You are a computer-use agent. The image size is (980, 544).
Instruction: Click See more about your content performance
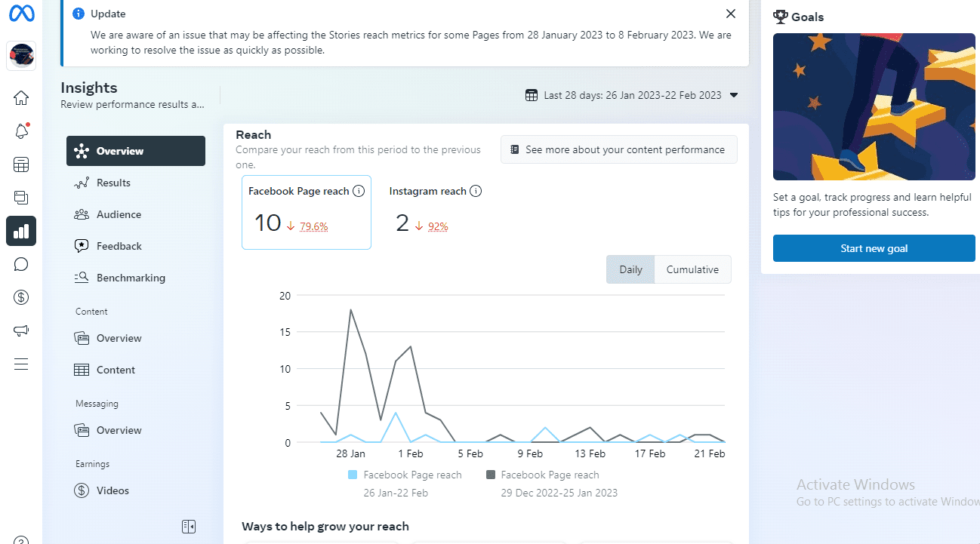(x=619, y=149)
